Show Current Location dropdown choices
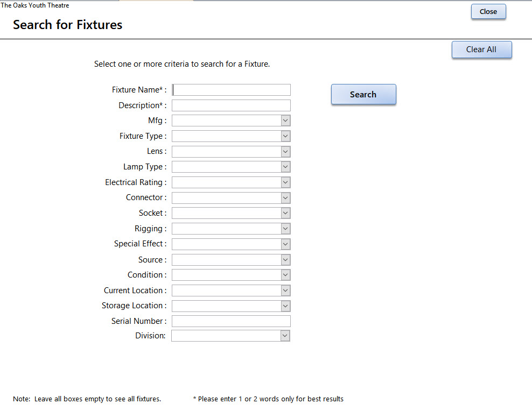 click(x=285, y=290)
